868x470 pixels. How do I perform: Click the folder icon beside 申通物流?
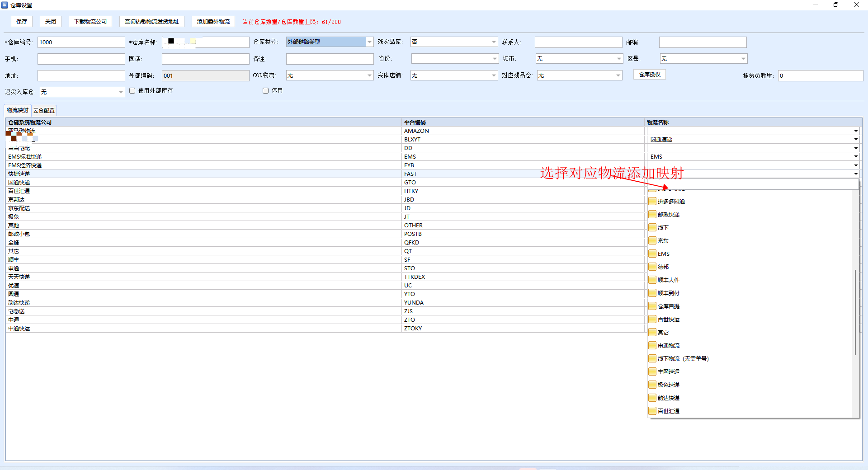coord(652,345)
